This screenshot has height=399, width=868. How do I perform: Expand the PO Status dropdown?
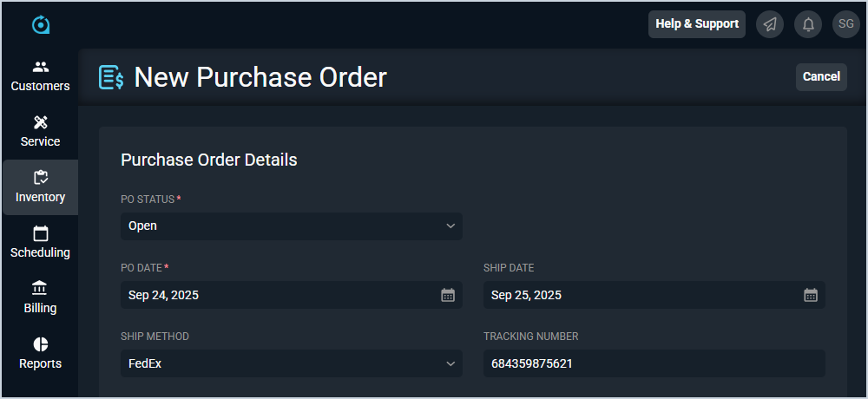291,226
